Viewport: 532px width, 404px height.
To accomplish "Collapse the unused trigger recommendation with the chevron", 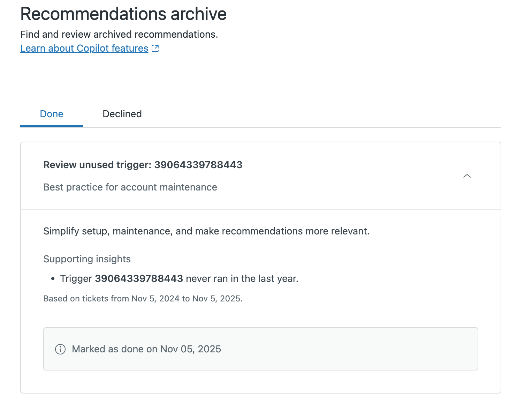I will (x=467, y=176).
